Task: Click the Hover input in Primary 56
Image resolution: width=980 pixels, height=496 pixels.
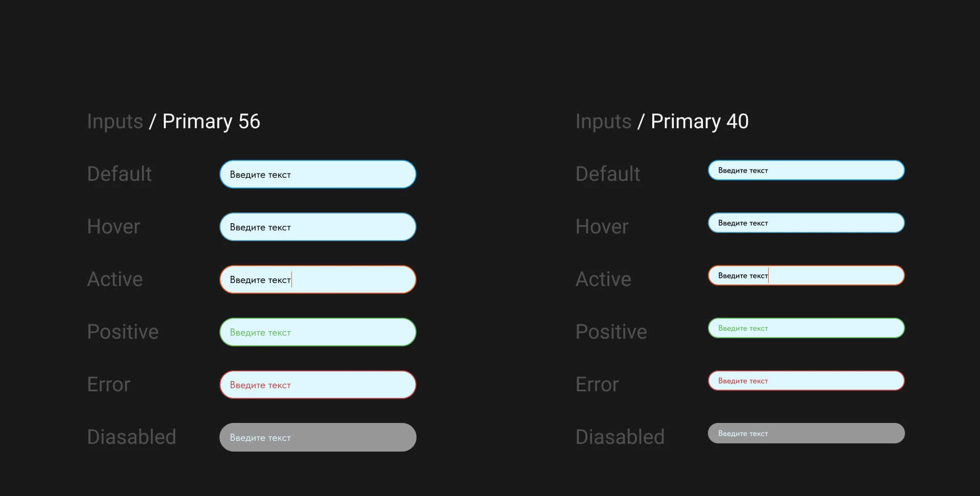Action: [x=317, y=227]
